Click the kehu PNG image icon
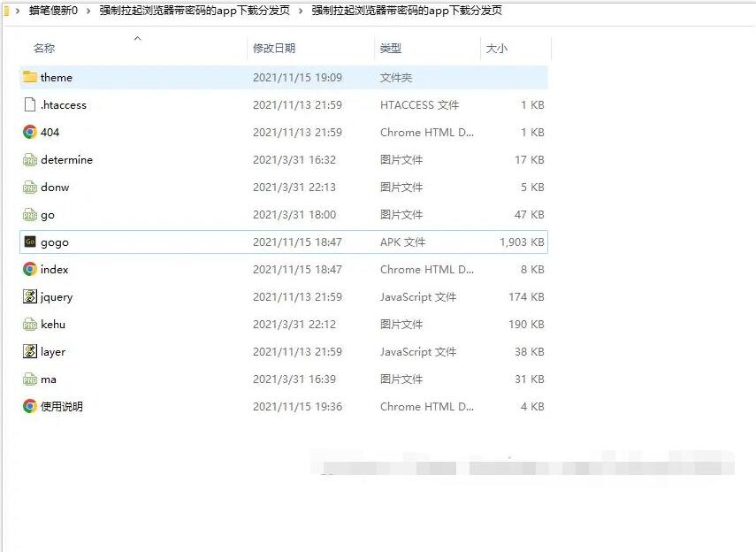This screenshot has width=756, height=552. click(30, 325)
